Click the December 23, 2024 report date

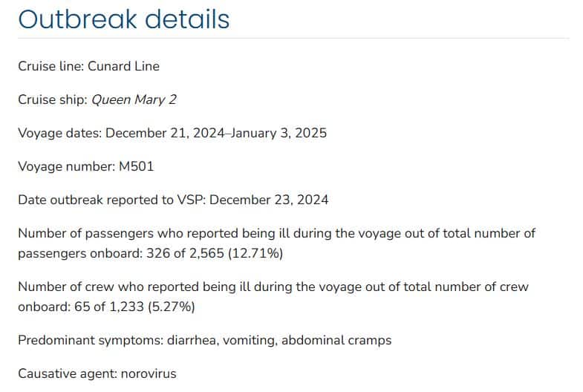click(x=269, y=200)
